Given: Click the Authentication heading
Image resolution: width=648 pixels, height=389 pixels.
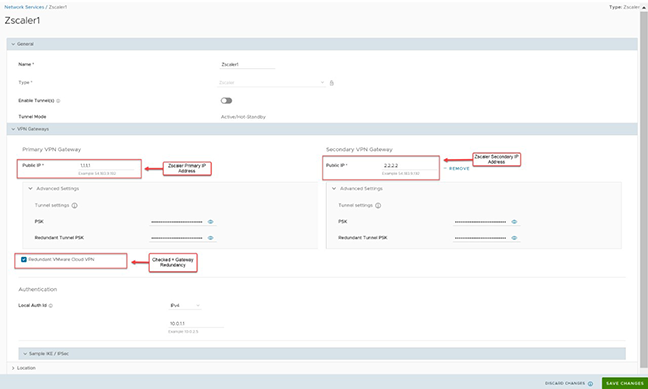Looking at the screenshot, I should point(38,289).
